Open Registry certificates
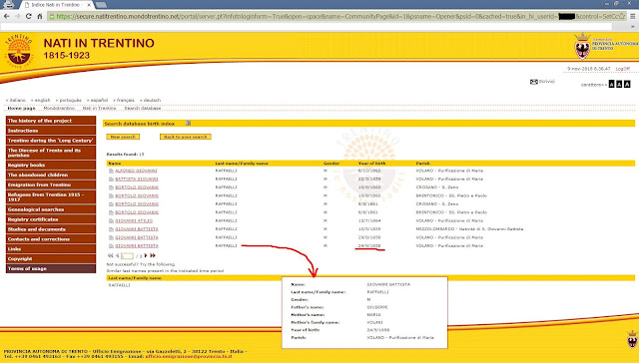Image resolution: width=639 pixels, height=364 pixels. [x=51, y=219]
